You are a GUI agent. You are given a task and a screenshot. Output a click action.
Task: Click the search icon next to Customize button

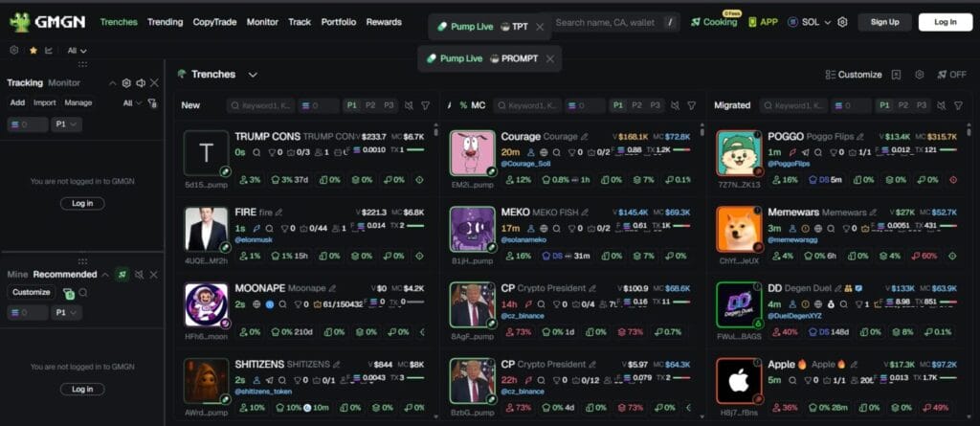click(x=83, y=292)
